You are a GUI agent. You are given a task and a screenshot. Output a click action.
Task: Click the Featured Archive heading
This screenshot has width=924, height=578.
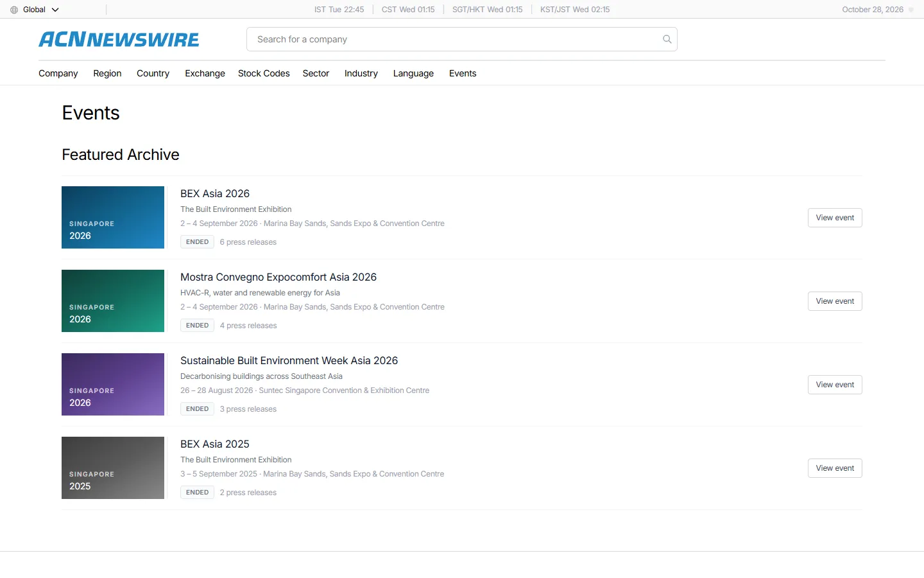[121, 155]
